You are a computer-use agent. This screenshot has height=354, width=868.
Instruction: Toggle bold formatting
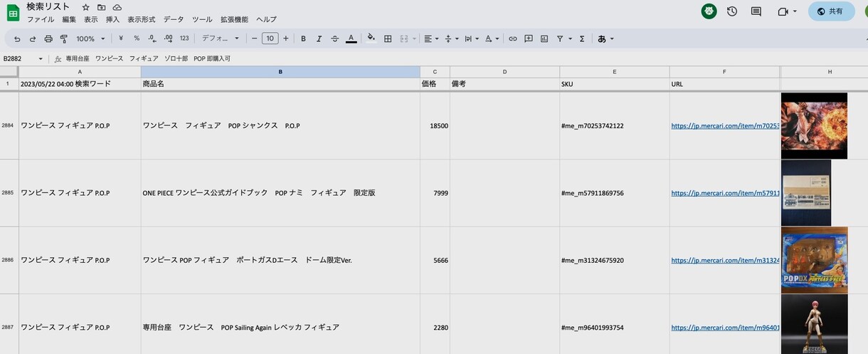click(x=303, y=38)
